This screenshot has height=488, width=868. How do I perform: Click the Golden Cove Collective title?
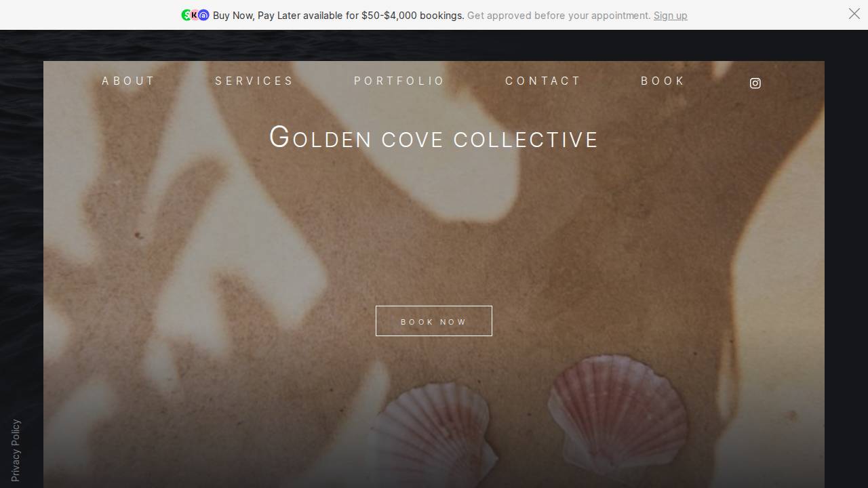[434, 138]
